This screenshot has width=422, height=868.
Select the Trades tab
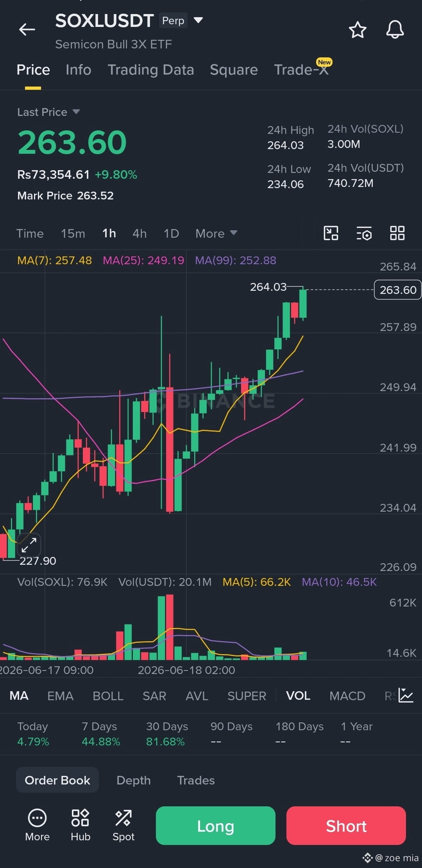click(x=196, y=780)
